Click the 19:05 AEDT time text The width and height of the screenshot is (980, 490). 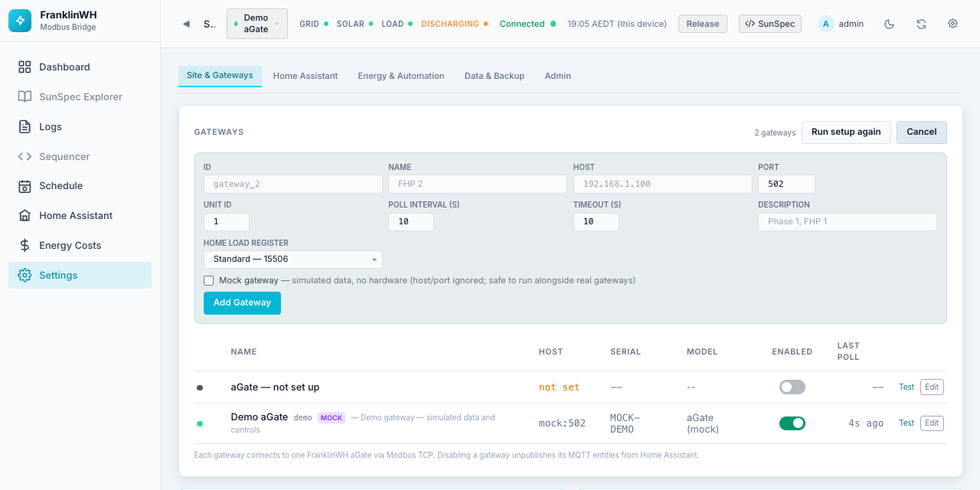(x=617, y=24)
